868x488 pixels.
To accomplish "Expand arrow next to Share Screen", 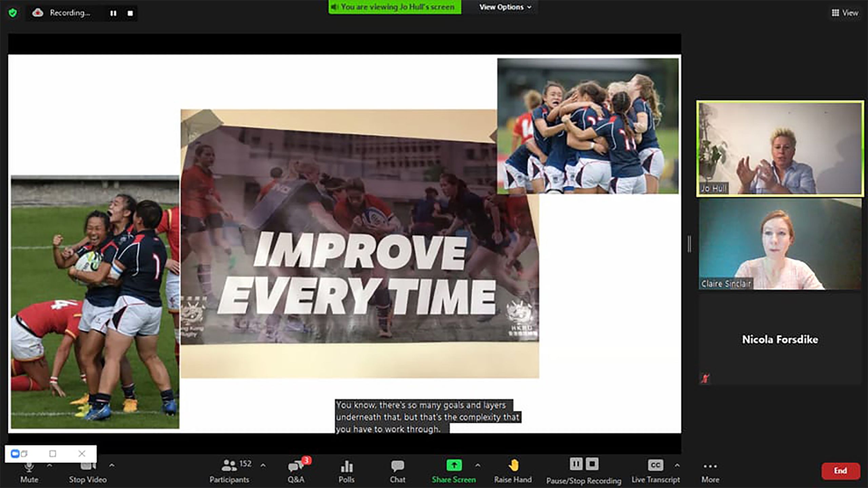I will pos(478,466).
